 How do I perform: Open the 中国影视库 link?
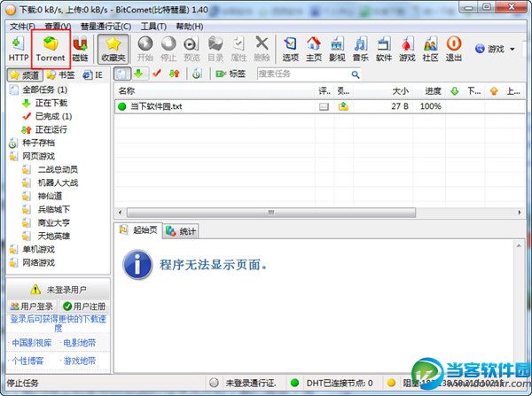pos(32,343)
